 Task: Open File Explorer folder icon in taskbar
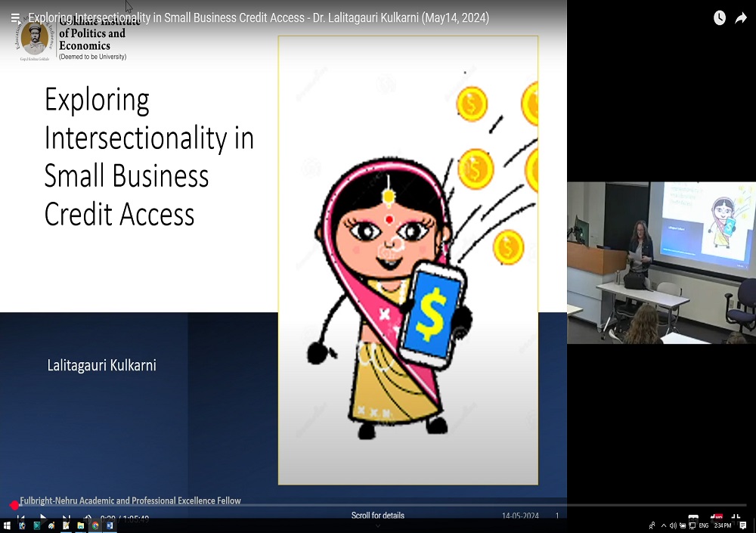(80, 525)
